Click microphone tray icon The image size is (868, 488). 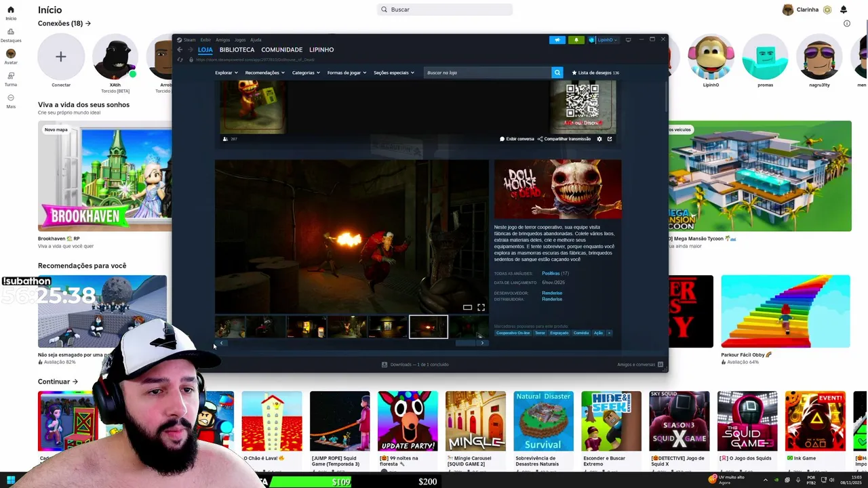[x=798, y=480]
